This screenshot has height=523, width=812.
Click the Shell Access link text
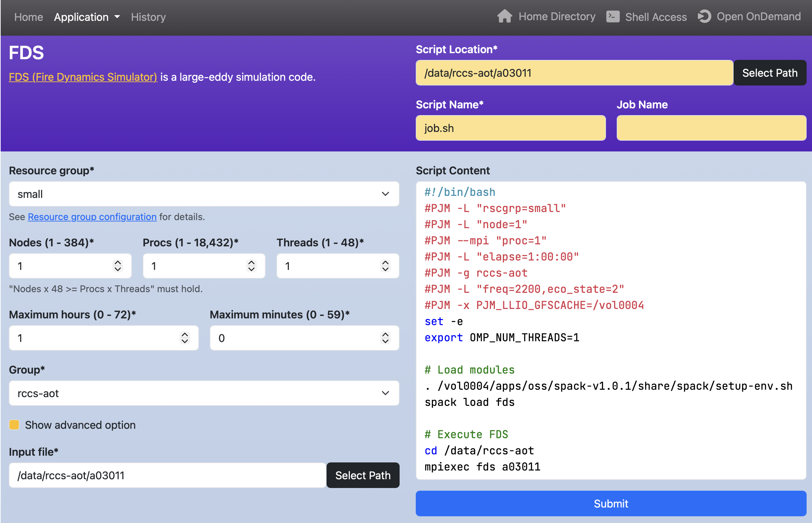tap(656, 17)
